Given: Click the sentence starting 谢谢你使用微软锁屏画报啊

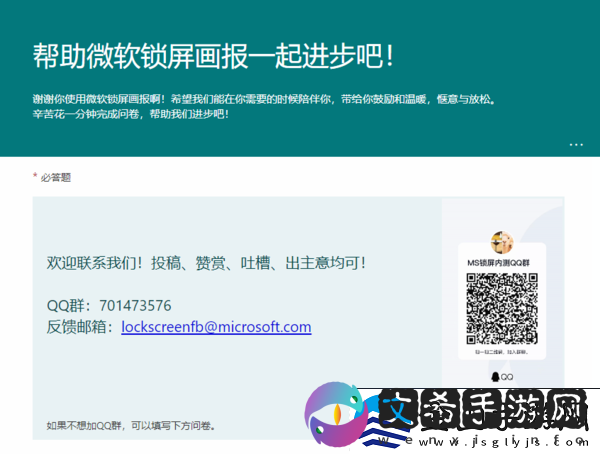Looking at the screenshot, I should click(x=264, y=100).
